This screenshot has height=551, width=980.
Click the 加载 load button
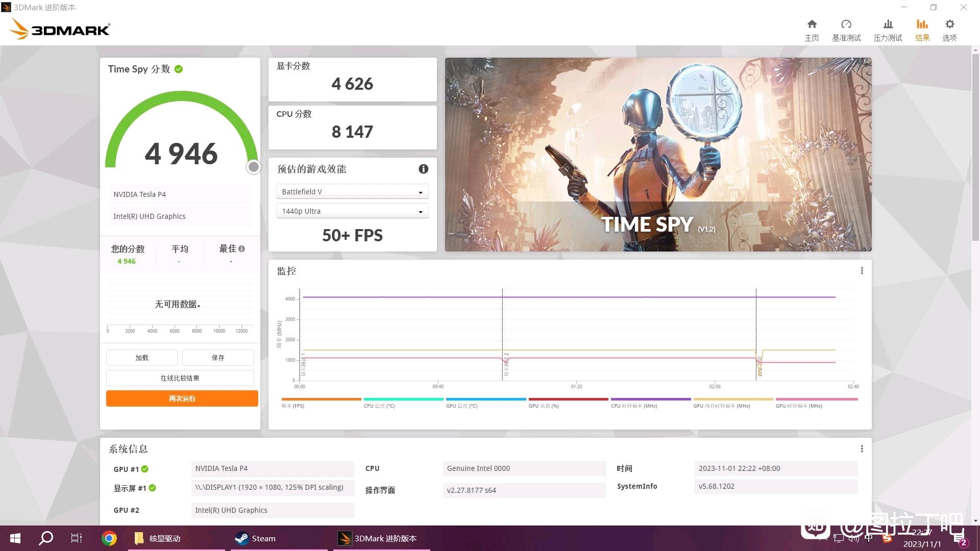click(x=142, y=358)
